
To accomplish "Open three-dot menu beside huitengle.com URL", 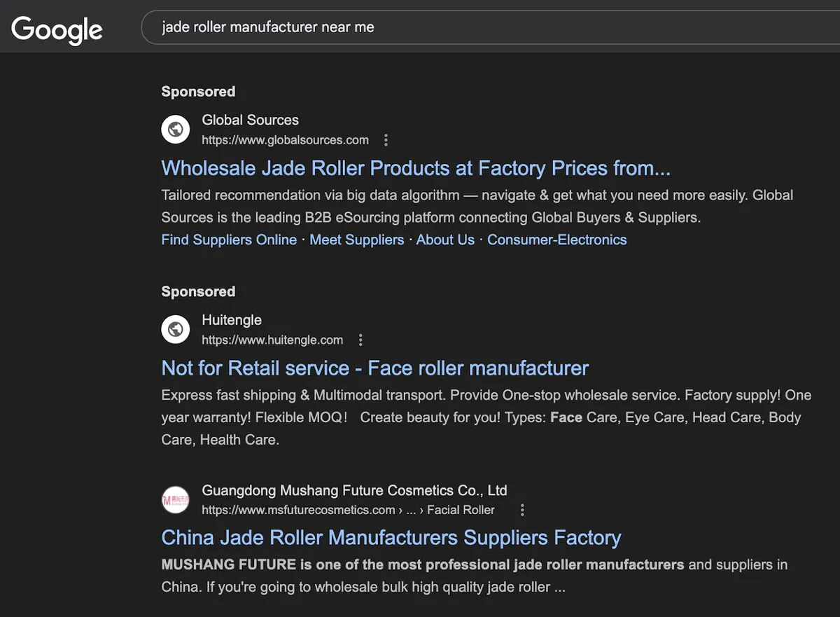I will (x=360, y=340).
